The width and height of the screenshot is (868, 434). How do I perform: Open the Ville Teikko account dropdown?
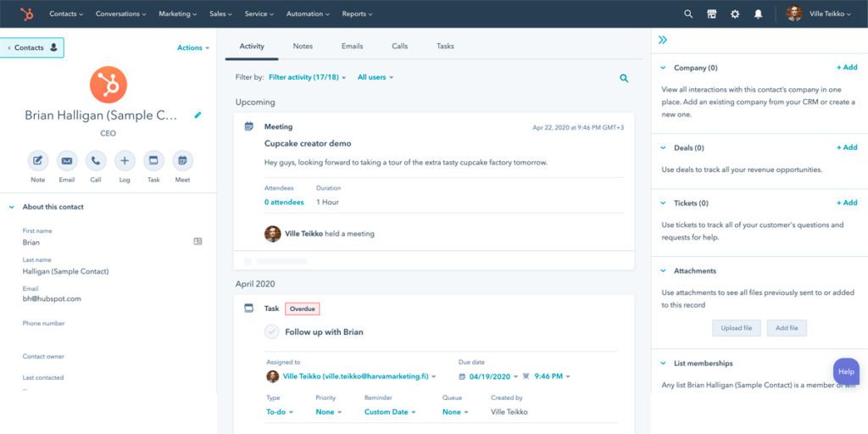click(830, 14)
